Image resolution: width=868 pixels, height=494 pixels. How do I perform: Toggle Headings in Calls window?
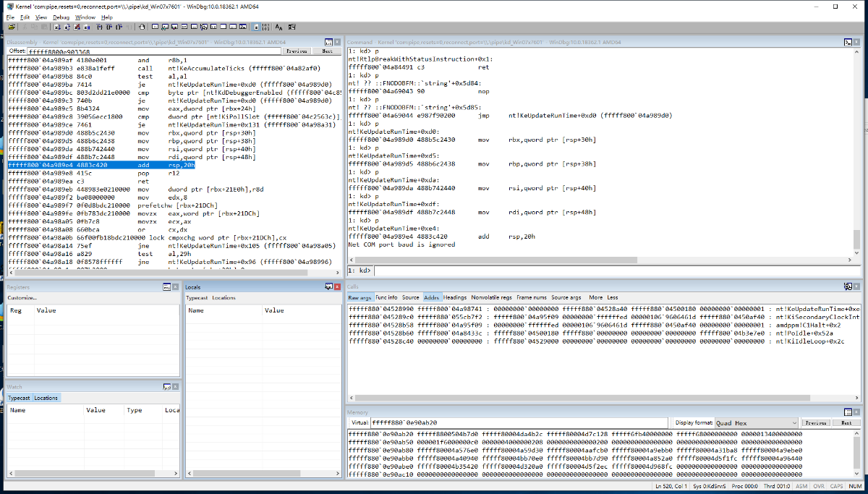455,297
